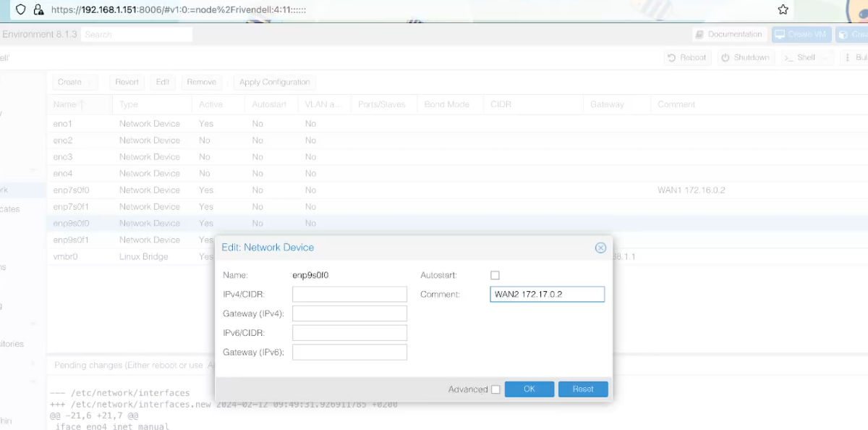Select the enp7s0f0 row in the list

tap(71, 190)
